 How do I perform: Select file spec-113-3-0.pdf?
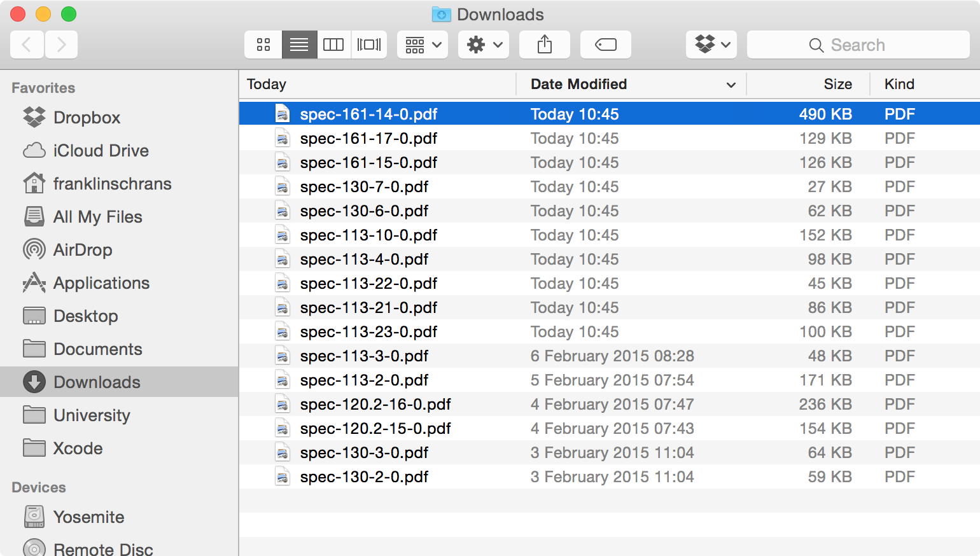[610, 356]
